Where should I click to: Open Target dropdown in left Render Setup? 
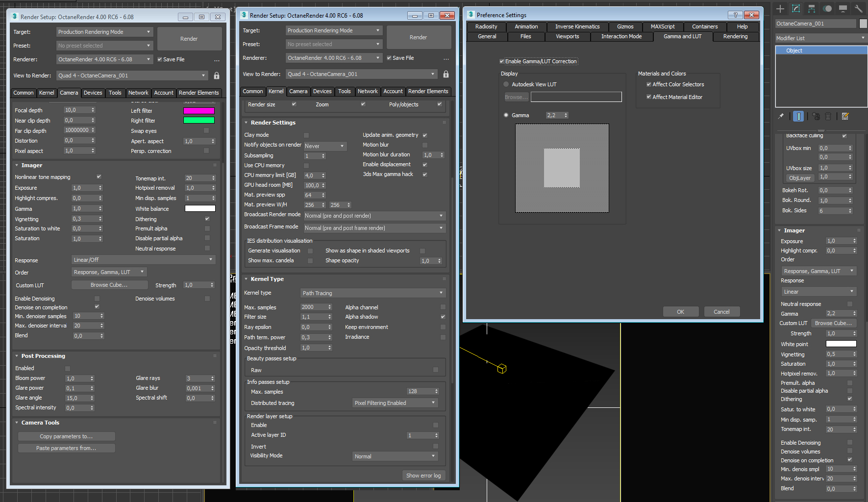[104, 32]
